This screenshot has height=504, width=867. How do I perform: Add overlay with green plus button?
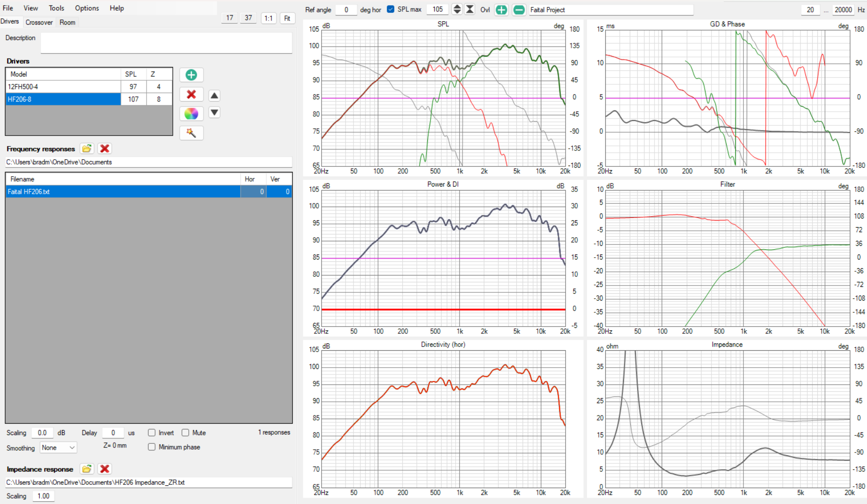pos(501,10)
